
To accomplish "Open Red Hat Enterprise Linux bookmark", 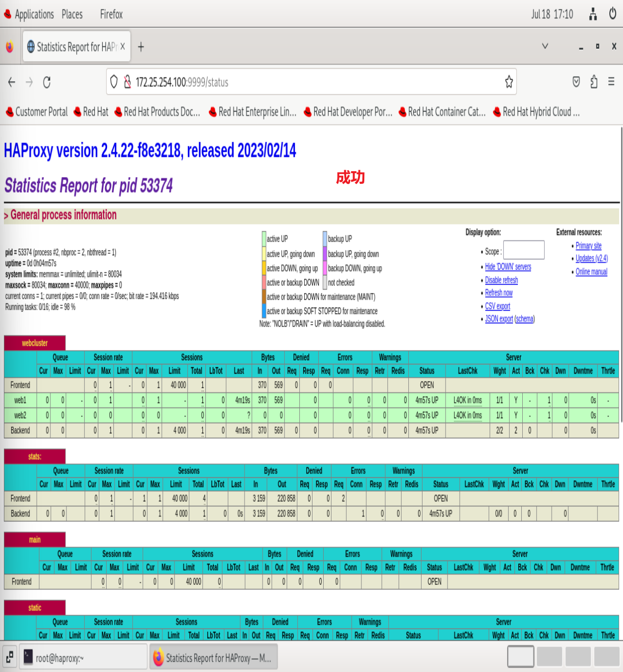I will click(x=253, y=112).
